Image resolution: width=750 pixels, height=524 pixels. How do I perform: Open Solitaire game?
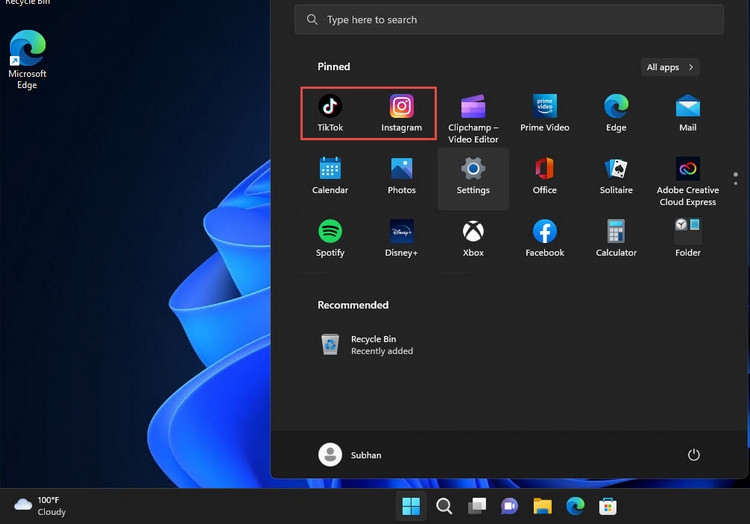coord(616,176)
